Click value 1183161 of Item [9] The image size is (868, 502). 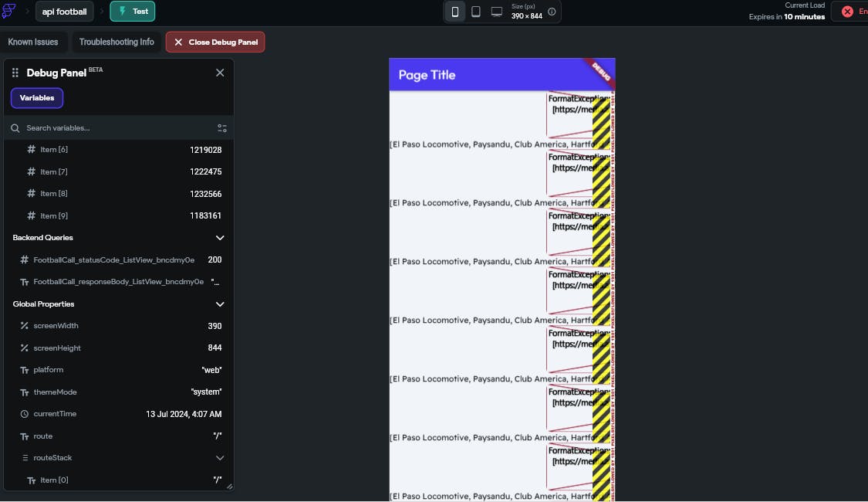[x=205, y=215]
